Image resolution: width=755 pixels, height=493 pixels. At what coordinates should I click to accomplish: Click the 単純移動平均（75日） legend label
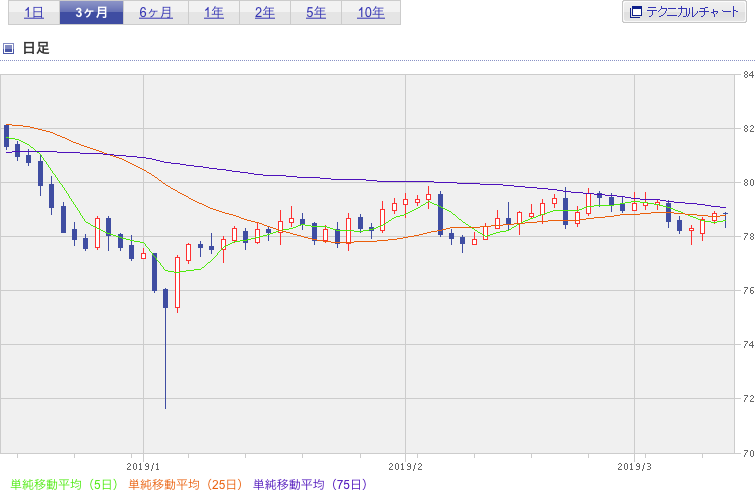point(310,484)
